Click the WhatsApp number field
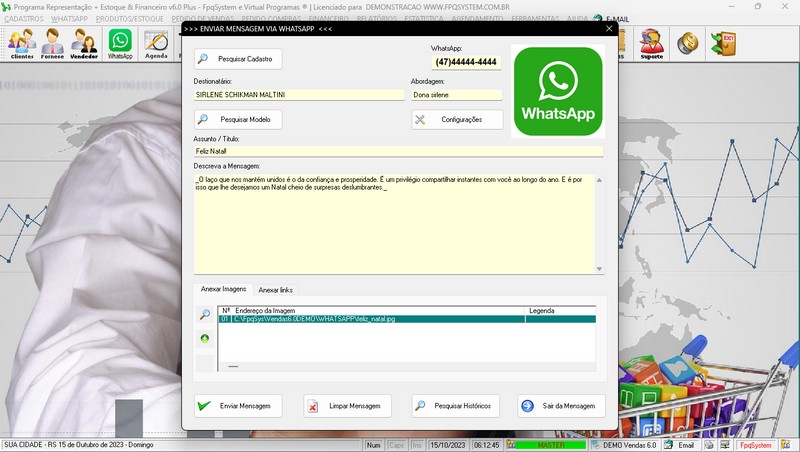This screenshot has height=452, width=800. (466, 62)
